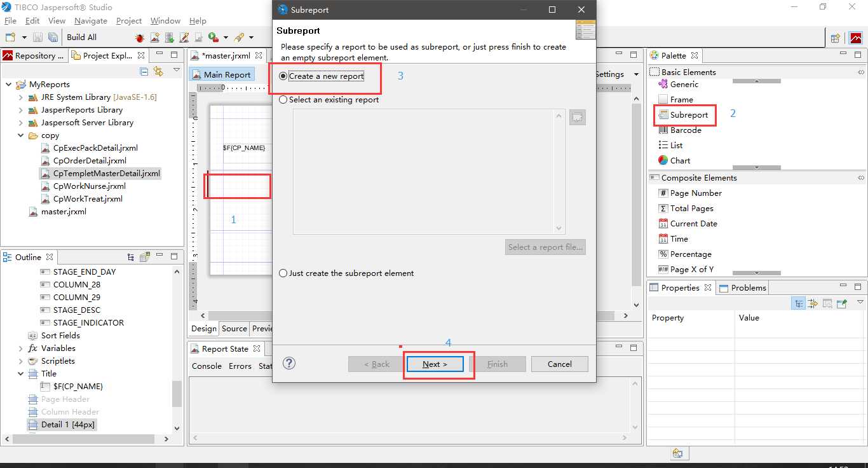Screen dimensions: 868x468
Task: Click Show Categories icon in Properties view
Action: 798,303
